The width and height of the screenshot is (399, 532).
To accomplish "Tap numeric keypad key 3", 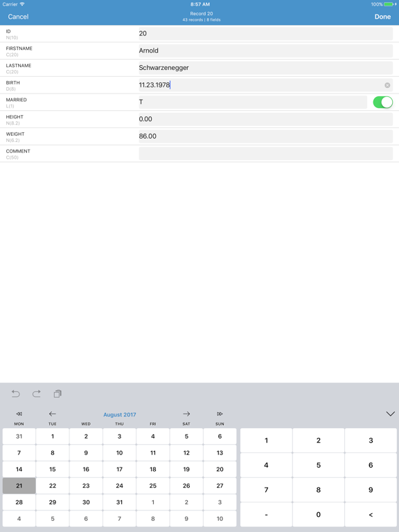I will (x=371, y=441).
